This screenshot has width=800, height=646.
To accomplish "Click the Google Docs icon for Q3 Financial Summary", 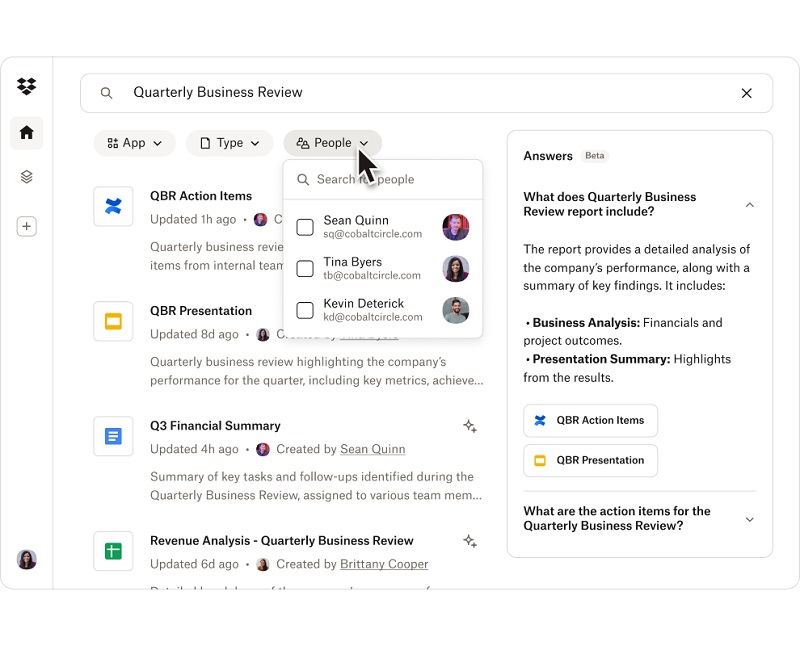I will click(113, 436).
